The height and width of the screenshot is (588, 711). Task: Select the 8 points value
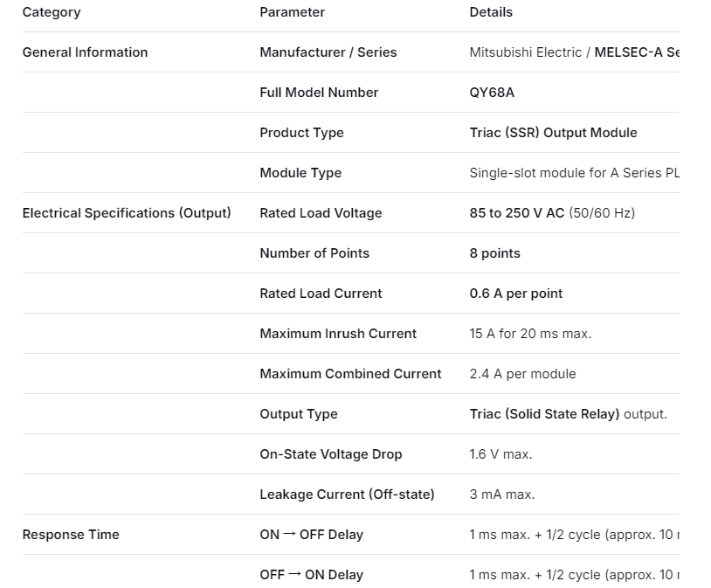(x=494, y=253)
